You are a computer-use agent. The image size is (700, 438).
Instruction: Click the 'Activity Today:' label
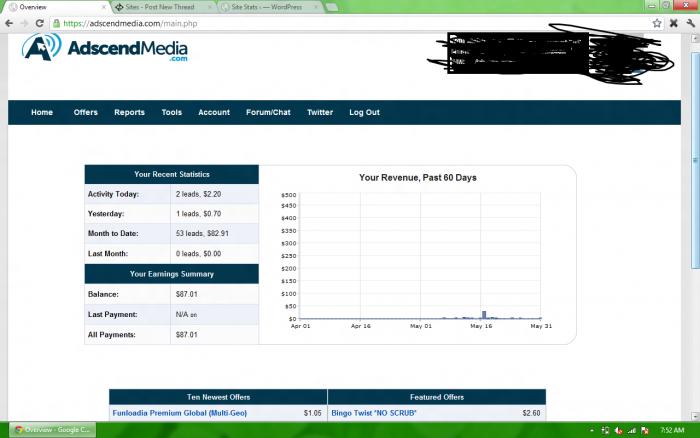pos(113,194)
